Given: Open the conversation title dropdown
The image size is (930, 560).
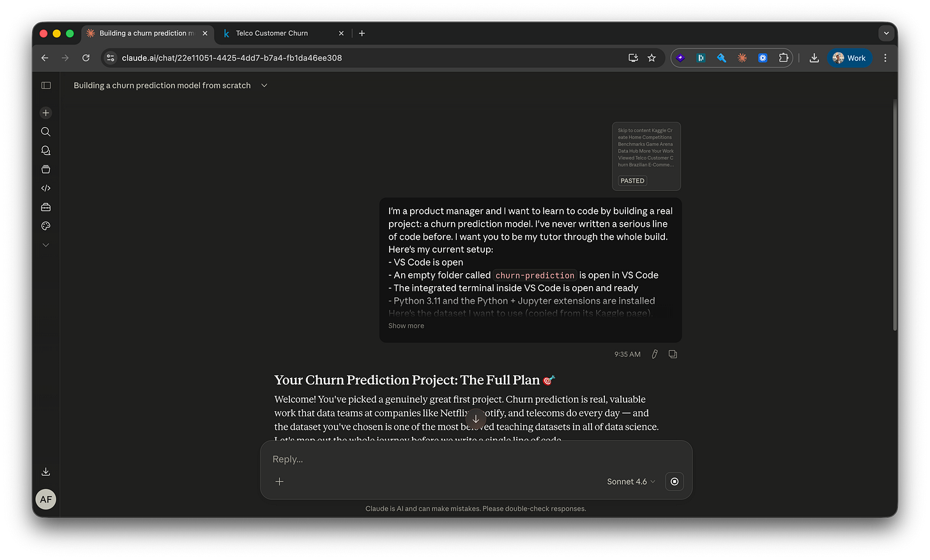Looking at the screenshot, I should (264, 85).
